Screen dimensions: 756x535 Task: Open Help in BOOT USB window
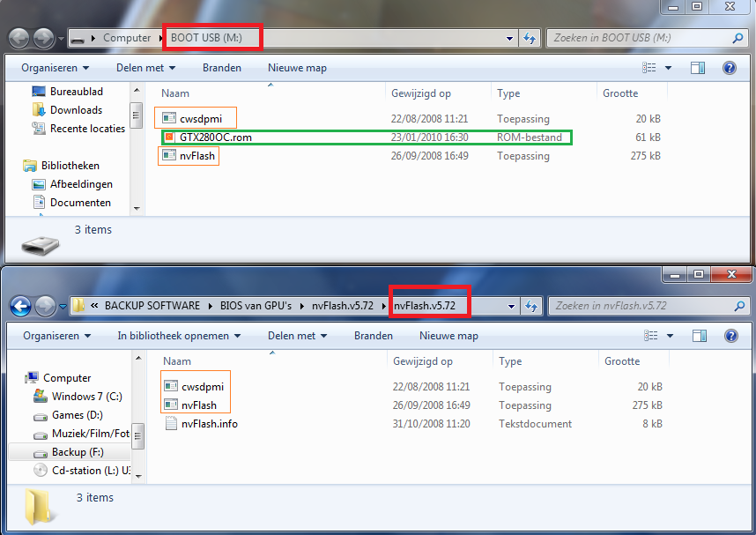[730, 68]
